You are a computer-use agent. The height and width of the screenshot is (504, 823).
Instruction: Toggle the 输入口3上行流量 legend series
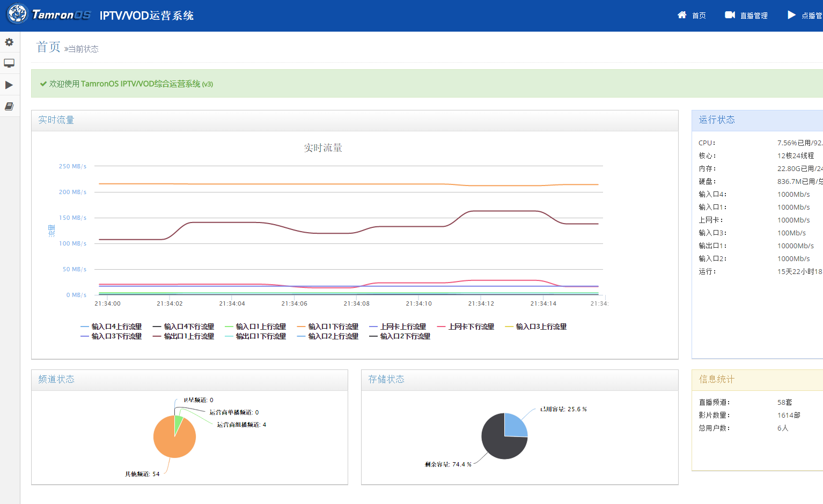coord(536,327)
